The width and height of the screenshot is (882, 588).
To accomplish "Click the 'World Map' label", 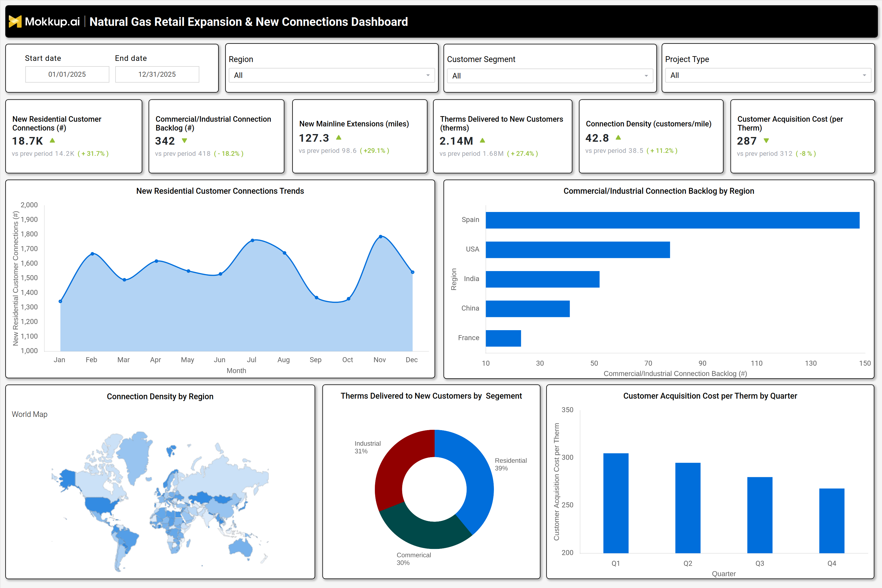I will click(30, 414).
